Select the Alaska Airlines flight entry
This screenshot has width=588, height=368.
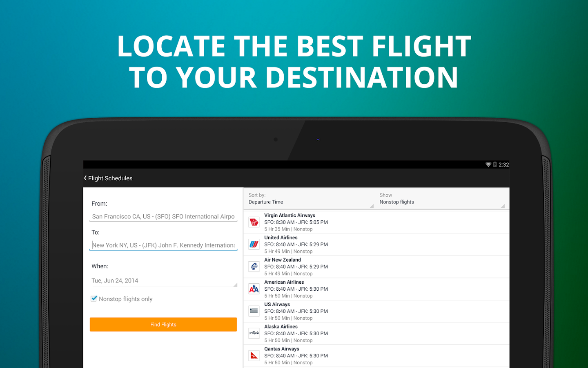[376, 334]
